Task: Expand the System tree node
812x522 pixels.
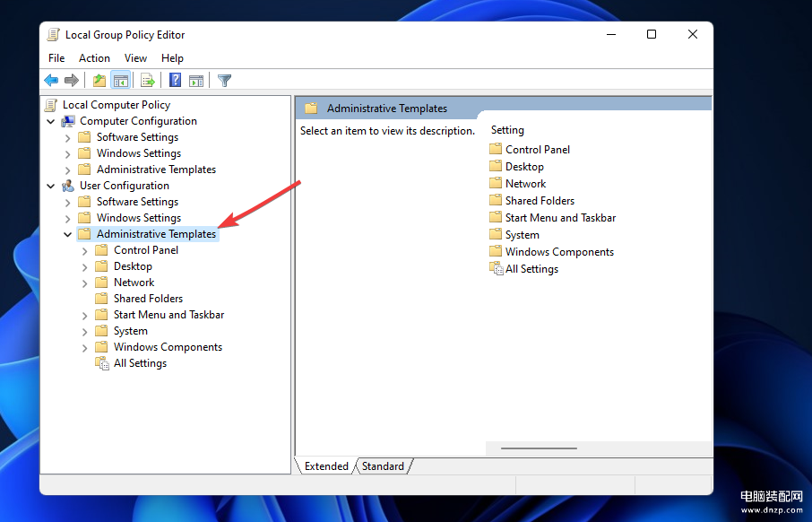Action: (x=85, y=331)
